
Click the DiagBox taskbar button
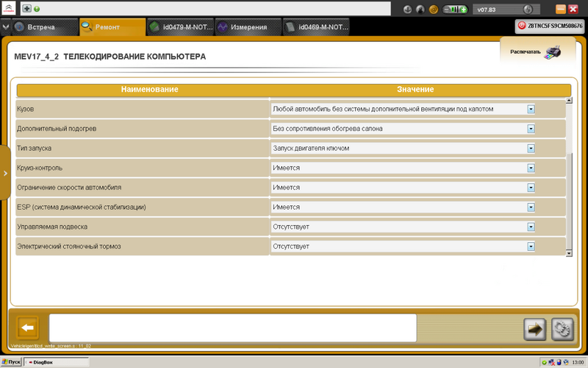tap(55, 363)
